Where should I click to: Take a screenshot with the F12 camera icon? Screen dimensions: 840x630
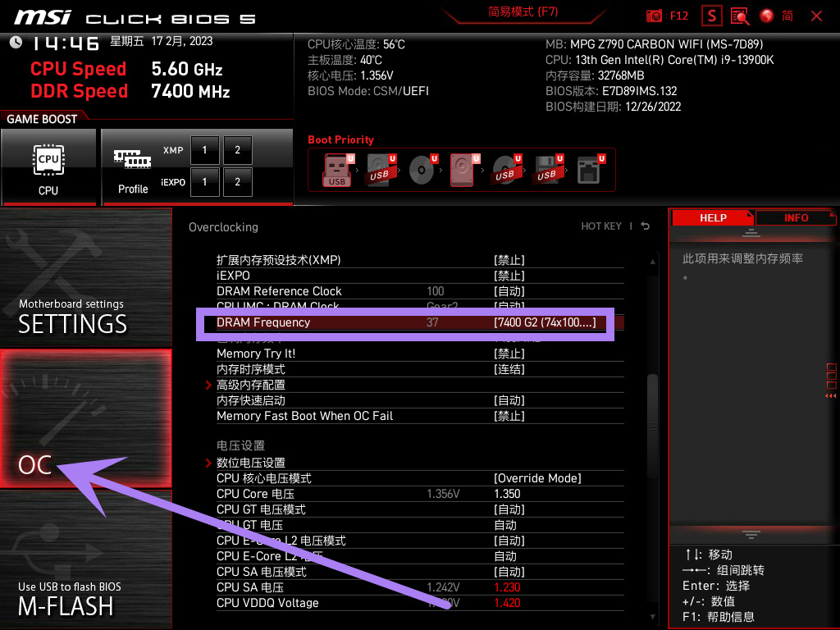point(654,16)
